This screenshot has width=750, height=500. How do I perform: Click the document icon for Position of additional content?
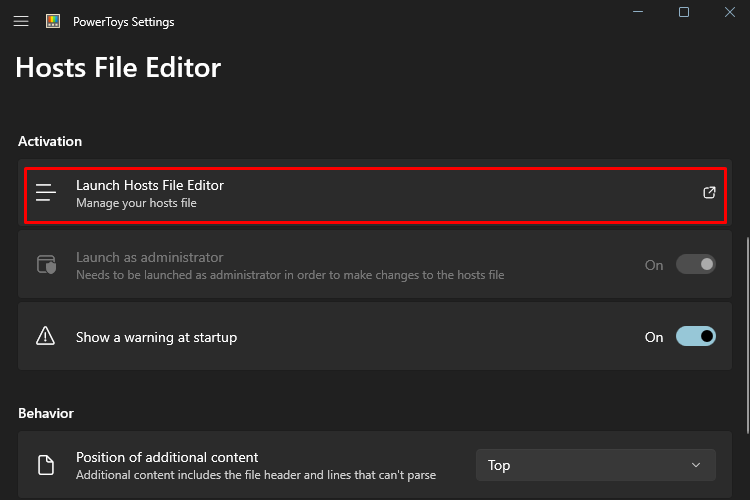click(46, 465)
